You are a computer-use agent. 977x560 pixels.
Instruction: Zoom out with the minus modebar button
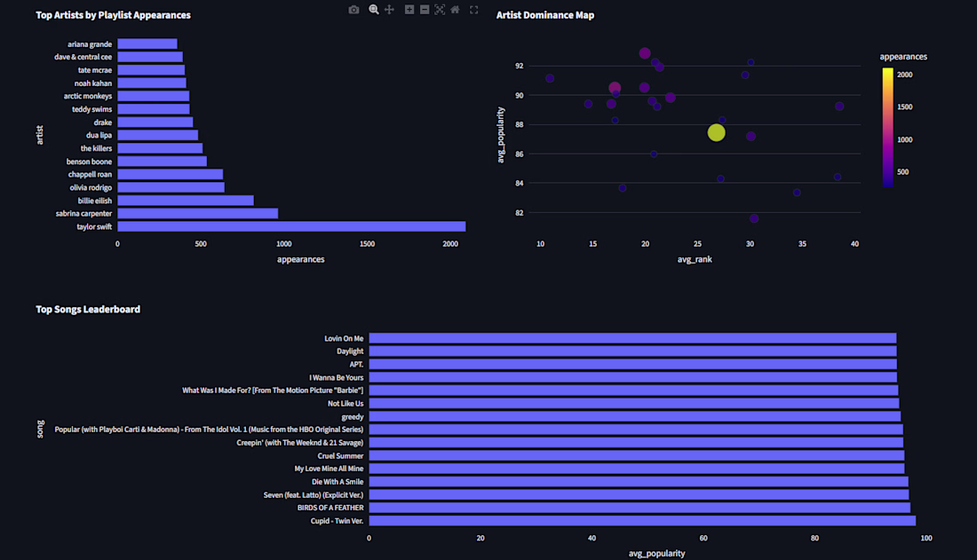(x=425, y=10)
